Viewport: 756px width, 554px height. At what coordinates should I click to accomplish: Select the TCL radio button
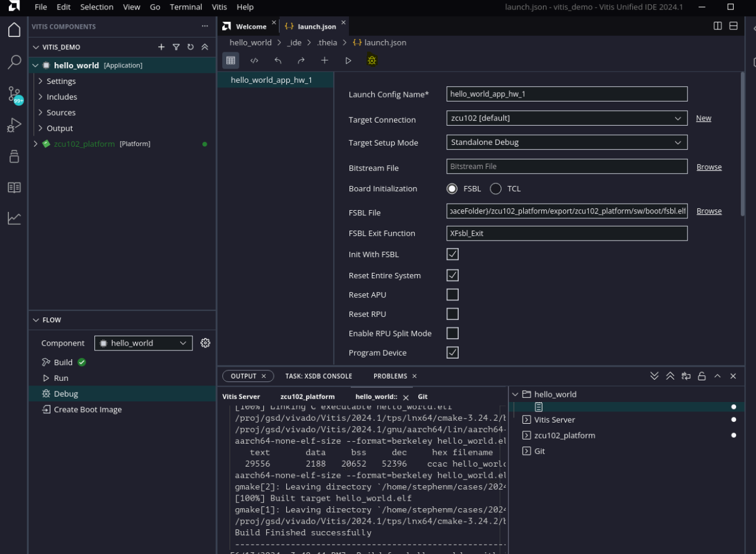click(496, 189)
